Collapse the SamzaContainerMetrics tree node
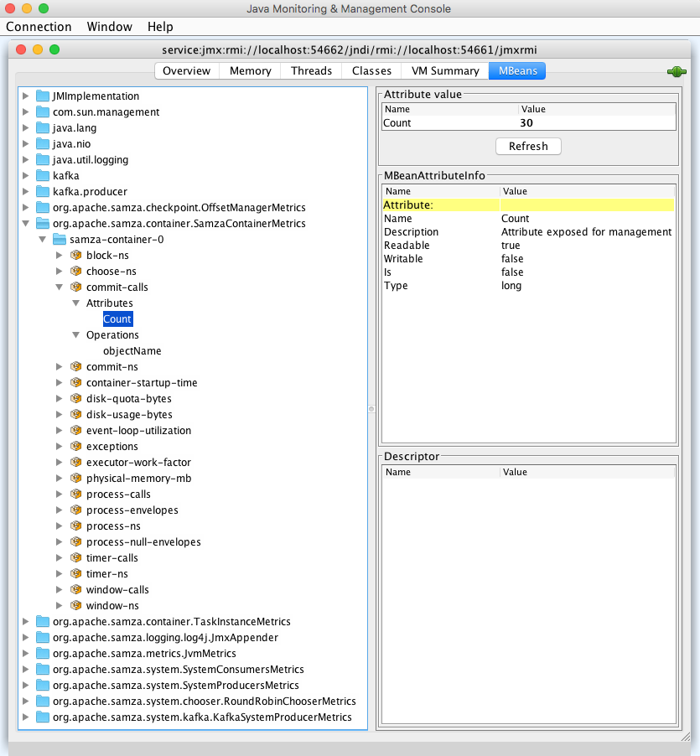This screenshot has width=700, height=756. tap(26, 224)
